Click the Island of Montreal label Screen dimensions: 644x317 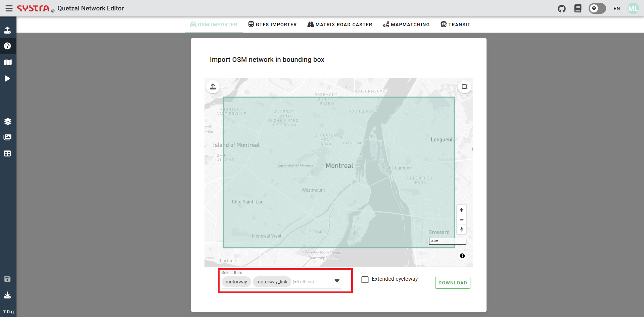[236, 145]
